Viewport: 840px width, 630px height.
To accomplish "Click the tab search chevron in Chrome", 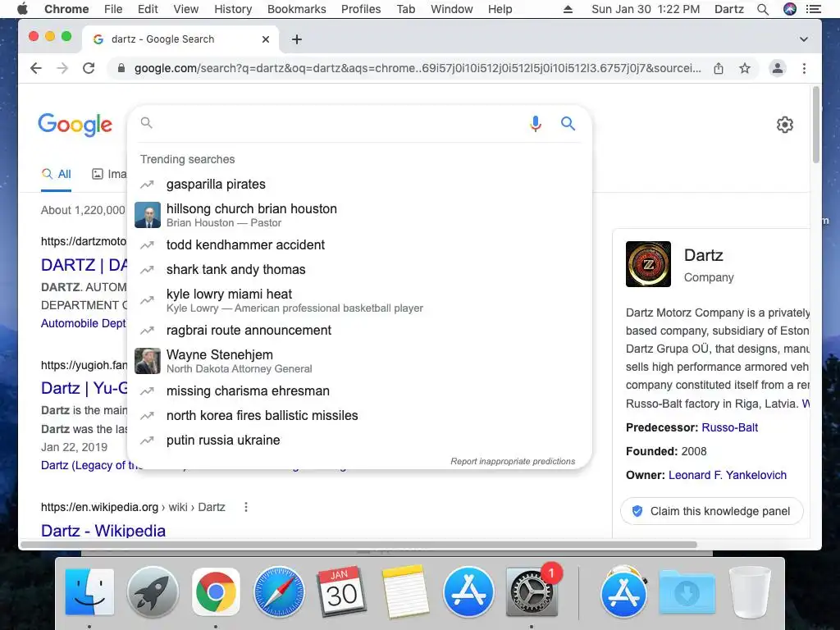I will [x=804, y=39].
